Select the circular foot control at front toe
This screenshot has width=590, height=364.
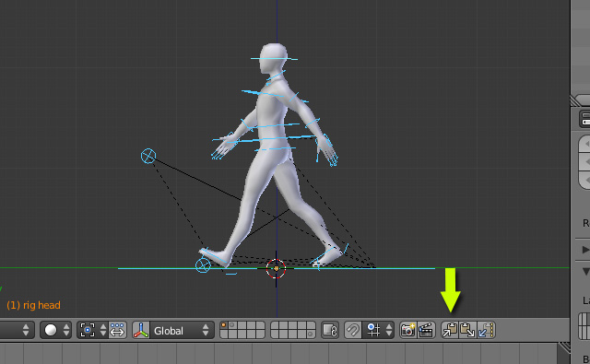[x=203, y=265]
